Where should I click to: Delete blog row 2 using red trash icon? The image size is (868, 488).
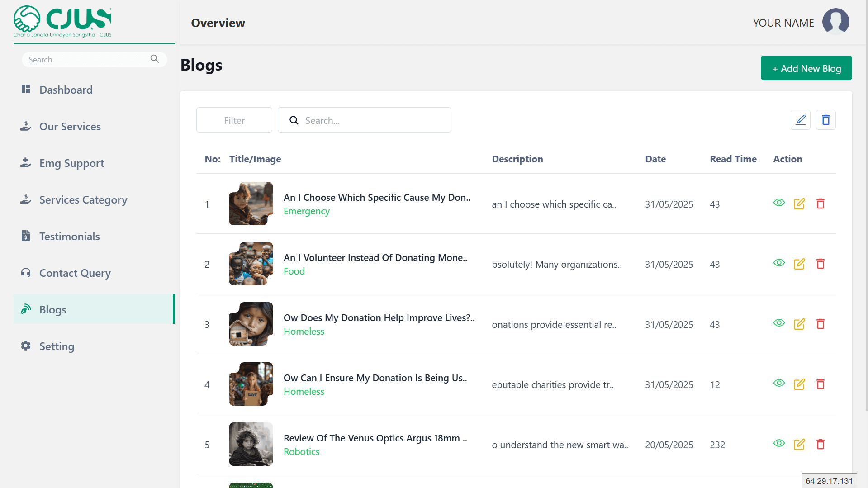(820, 264)
